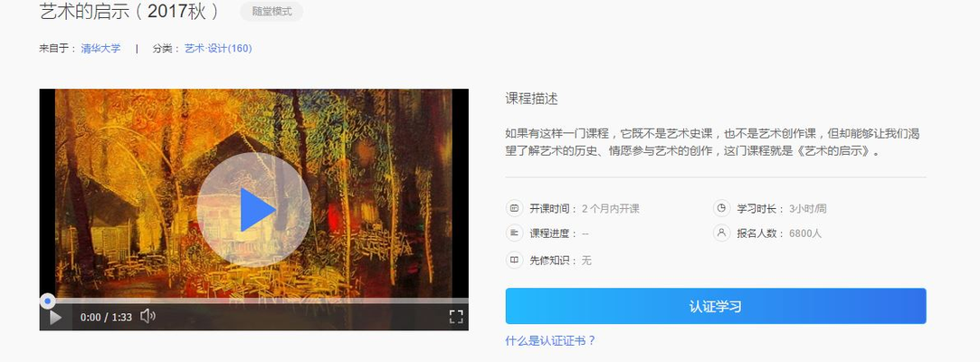Click the 课程描述 heading
Viewport: 980px width, 362px height.
point(531,99)
